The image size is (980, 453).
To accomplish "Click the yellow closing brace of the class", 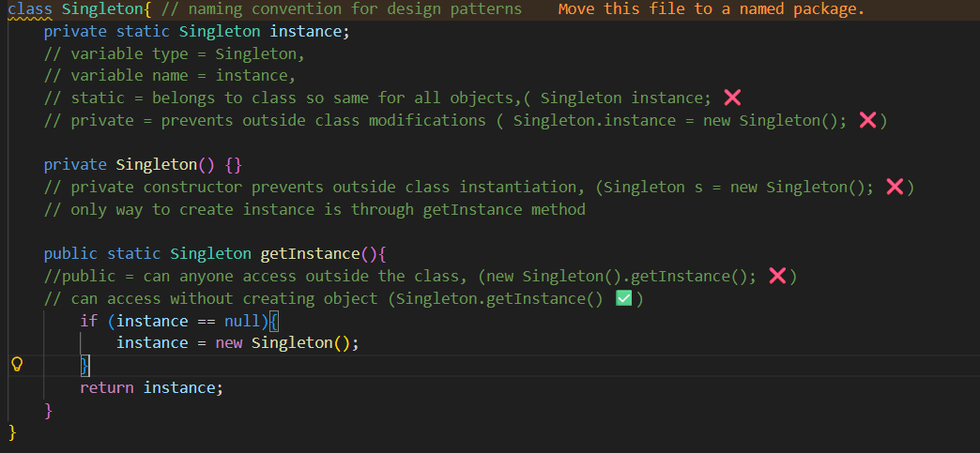I will pyautogui.click(x=12, y=432).
